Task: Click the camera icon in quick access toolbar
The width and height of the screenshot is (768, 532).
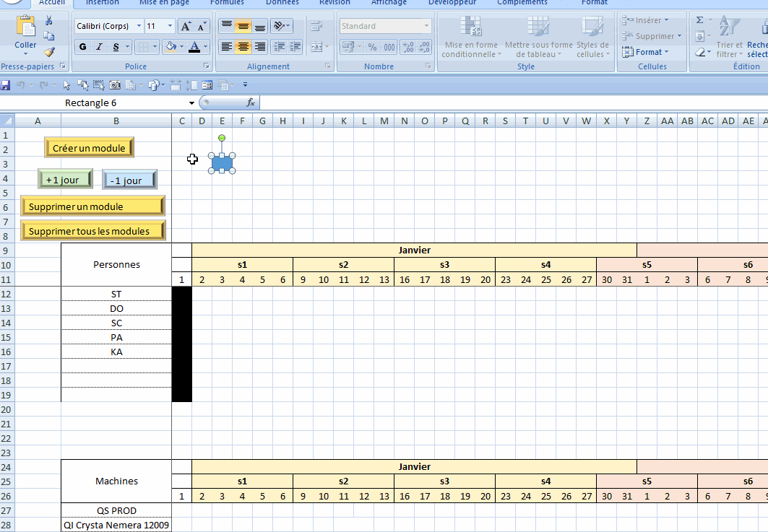Action: coord(114,85)
